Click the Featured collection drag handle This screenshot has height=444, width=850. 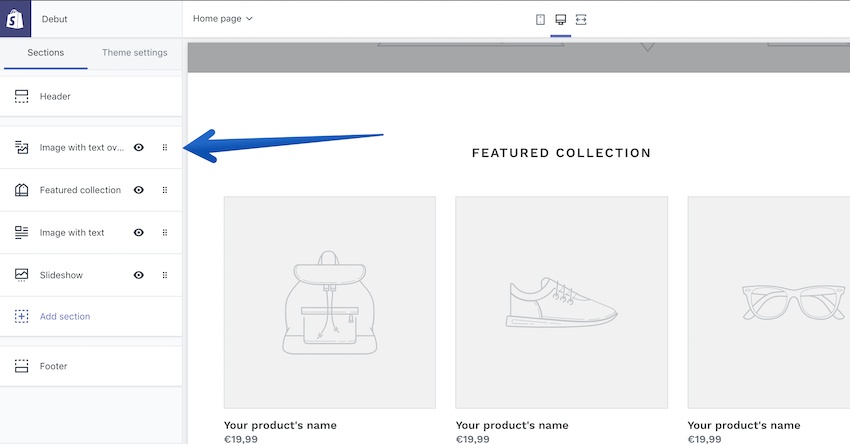tap(165, 190)
